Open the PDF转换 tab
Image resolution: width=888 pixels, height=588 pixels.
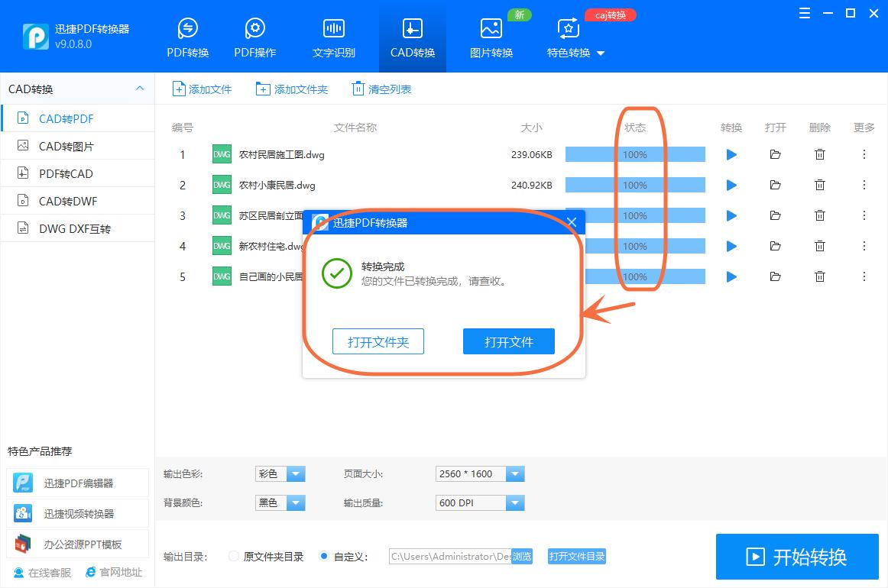[187, 38]
